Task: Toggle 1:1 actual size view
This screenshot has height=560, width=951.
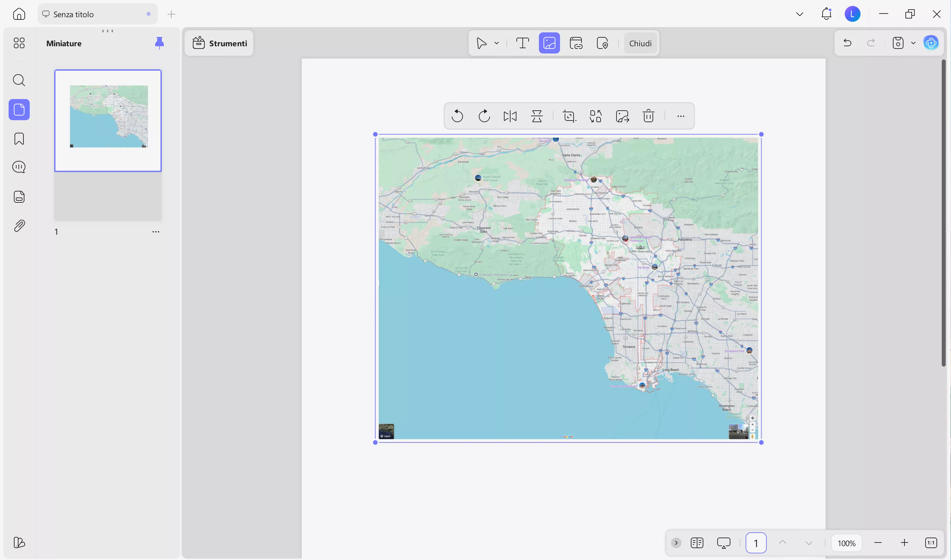Action: coord(932,542)
